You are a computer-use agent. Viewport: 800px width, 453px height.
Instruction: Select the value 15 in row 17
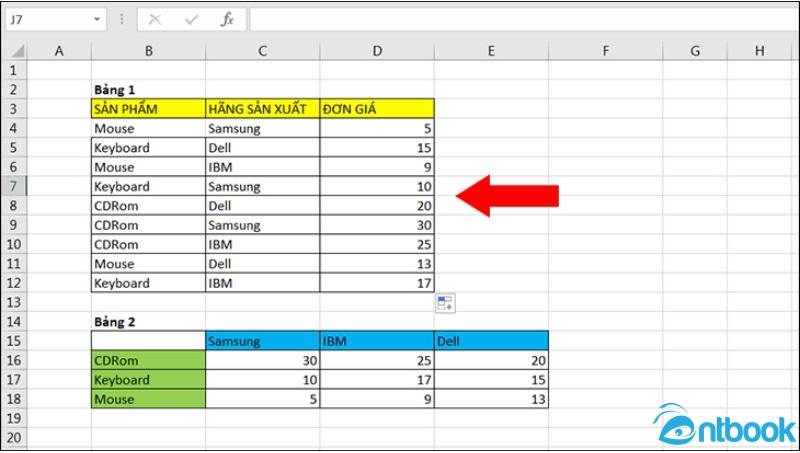[491, 380]
